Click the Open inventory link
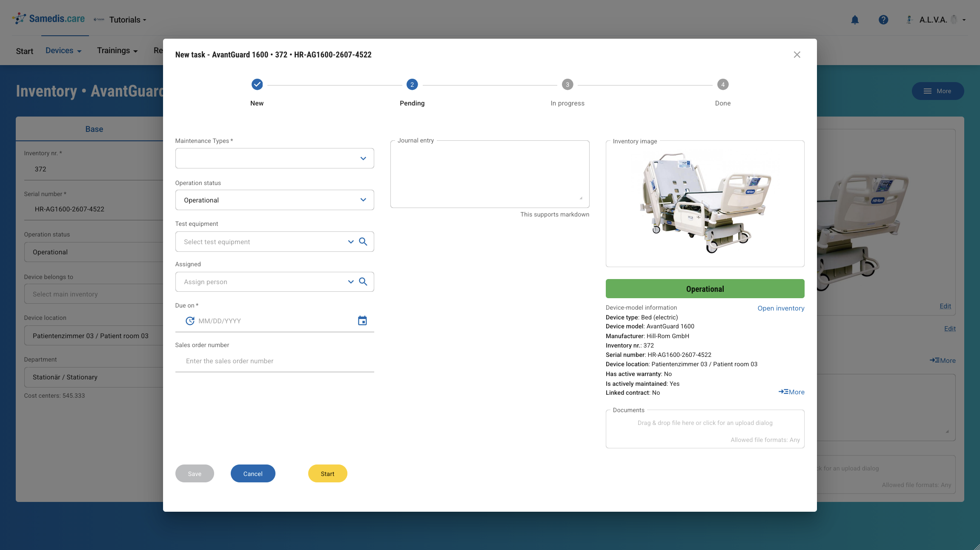Viewport: 980px width, 550px height. point(781,308)
